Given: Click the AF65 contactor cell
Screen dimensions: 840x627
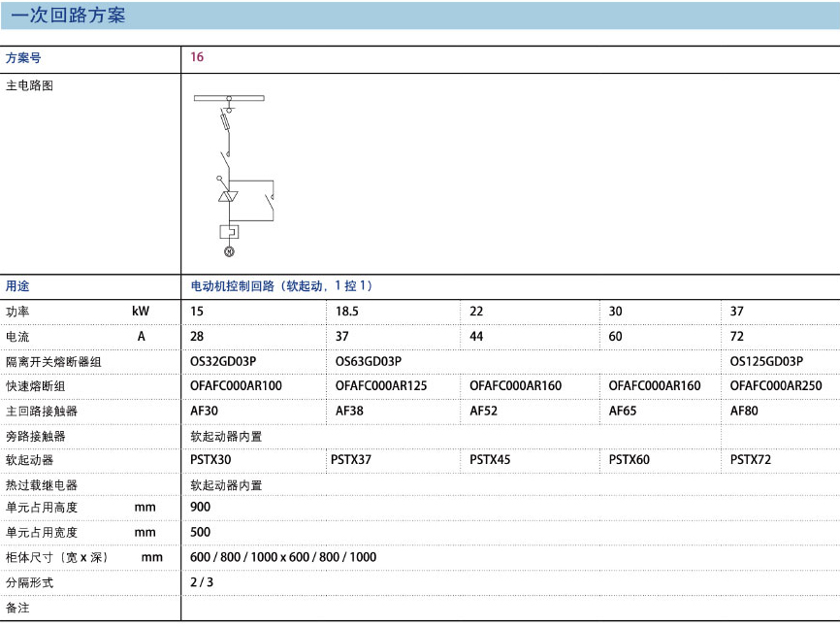Looking at the screenshot, I should (623, 411).
